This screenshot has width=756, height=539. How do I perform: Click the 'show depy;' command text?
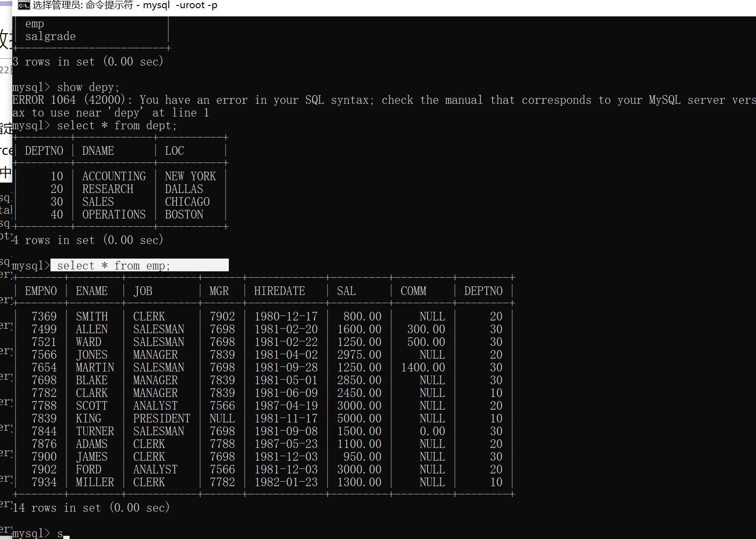[x=88, y=87]
